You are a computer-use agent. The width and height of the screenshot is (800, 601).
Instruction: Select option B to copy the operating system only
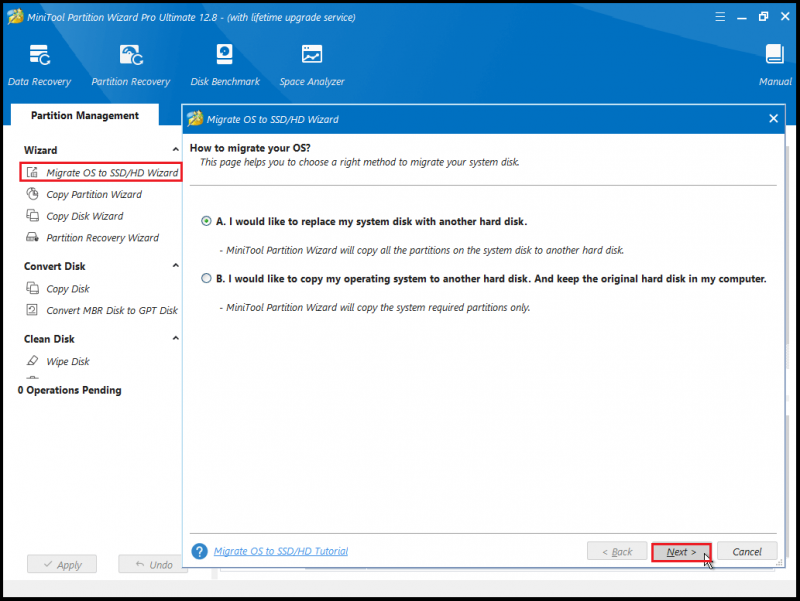(206, 279)
